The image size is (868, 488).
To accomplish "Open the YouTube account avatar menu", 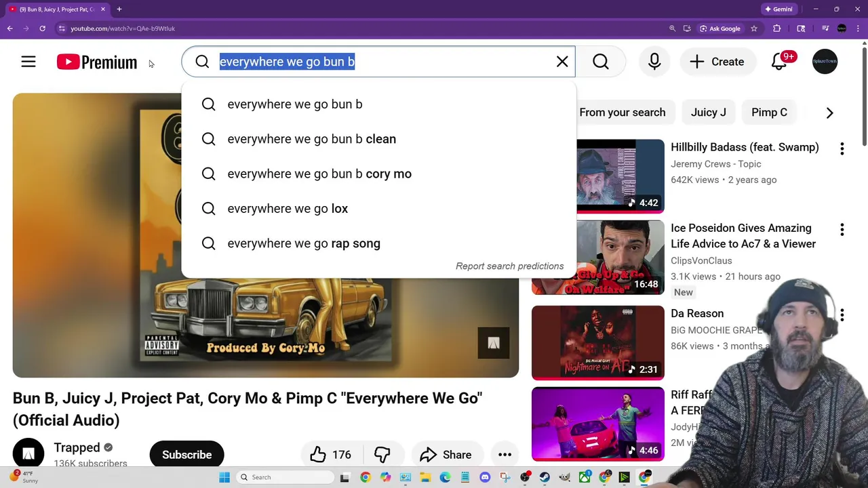I will [825, 62].
